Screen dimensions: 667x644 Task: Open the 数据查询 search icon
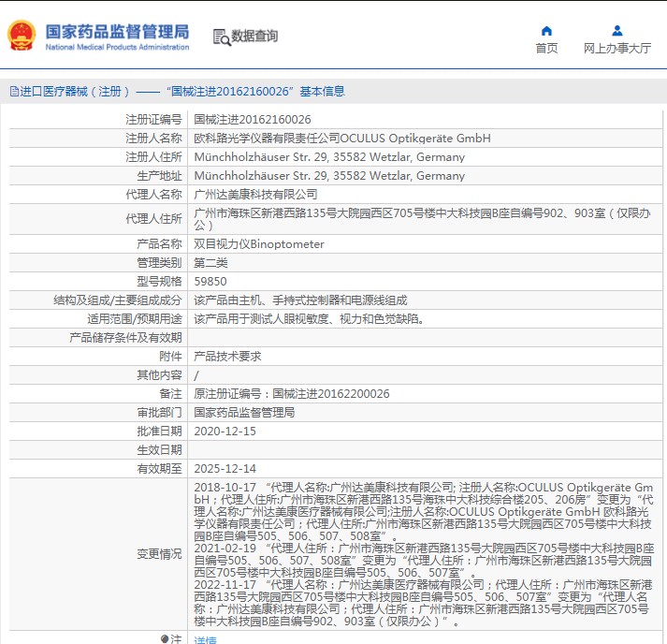pyautogui.click(x=222, y=37)
